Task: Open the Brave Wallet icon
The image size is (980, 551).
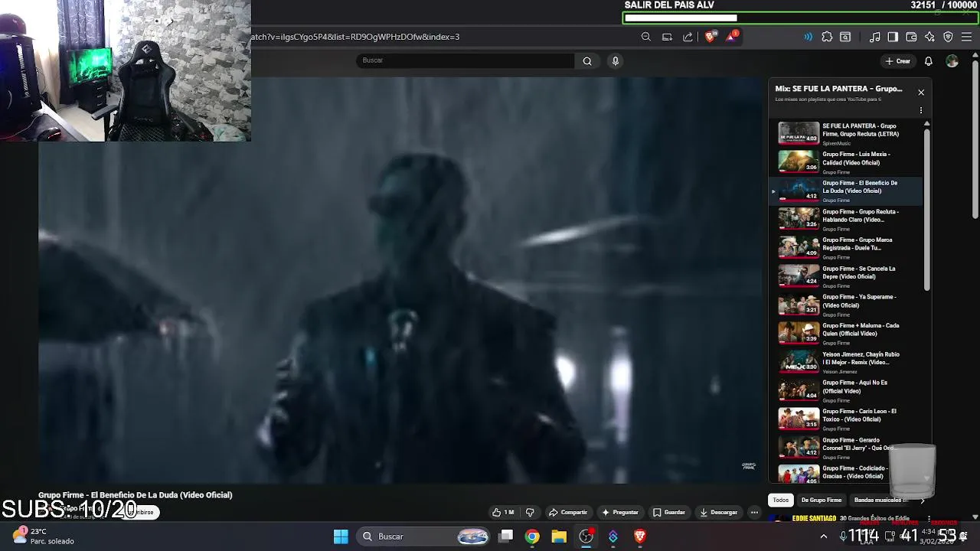Action: [911, 37]
